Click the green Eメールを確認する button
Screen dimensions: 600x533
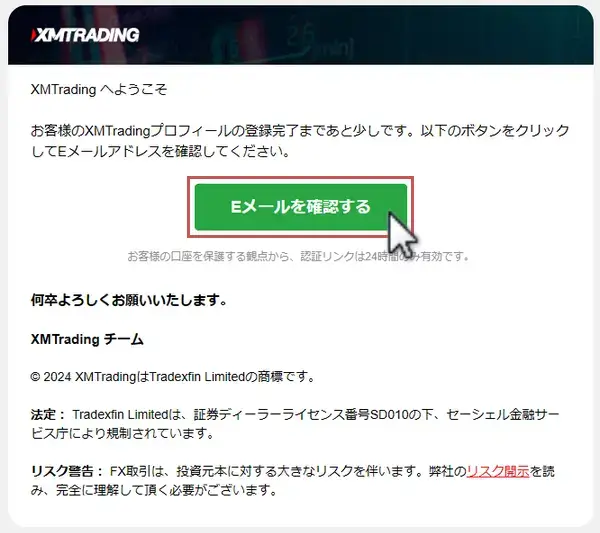pos(300,207)
